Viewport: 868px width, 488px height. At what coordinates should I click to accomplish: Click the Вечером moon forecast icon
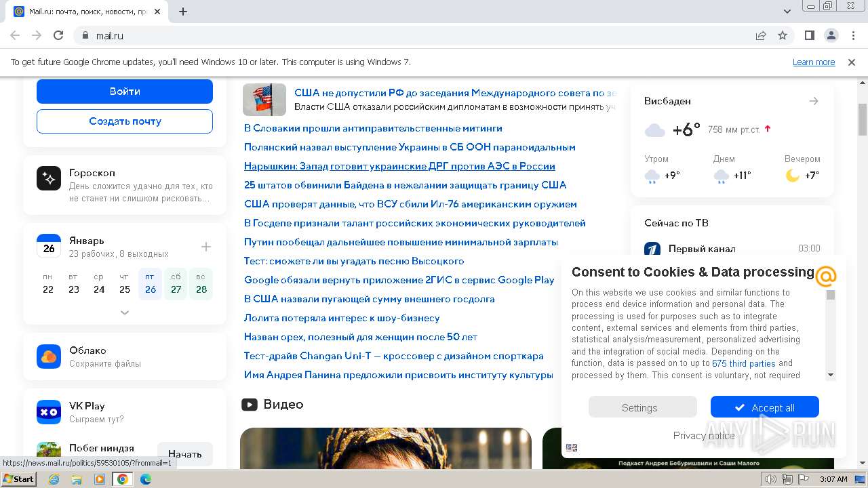click(x=793, y=176)
